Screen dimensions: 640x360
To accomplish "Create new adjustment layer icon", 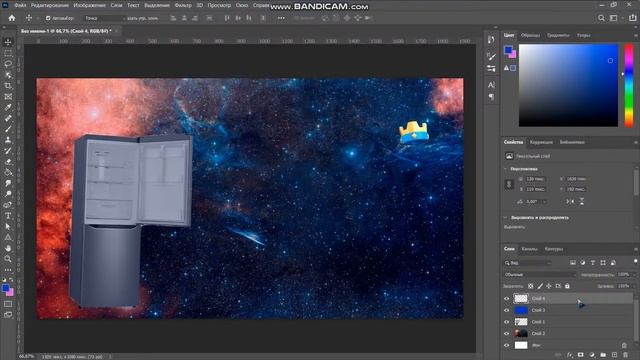I will (592, 355).
